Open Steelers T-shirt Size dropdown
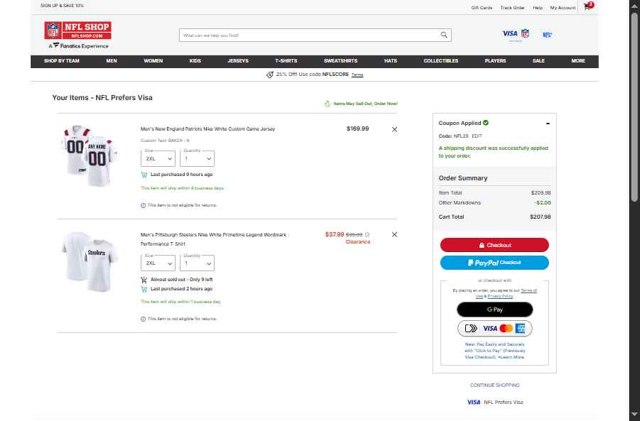Image resolution: width=640 pixels, height=421 pixels. pyautogui.click(x=158, y=263)
